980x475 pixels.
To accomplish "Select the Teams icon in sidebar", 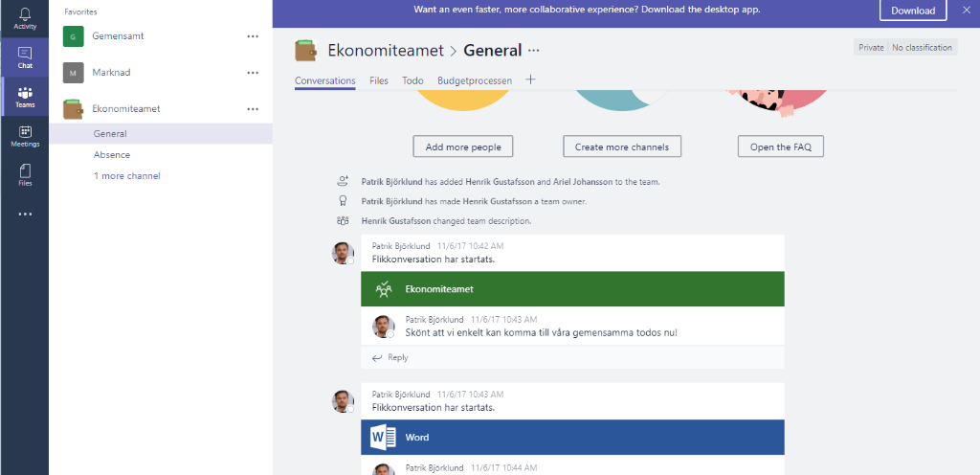I will coord(25,96).
